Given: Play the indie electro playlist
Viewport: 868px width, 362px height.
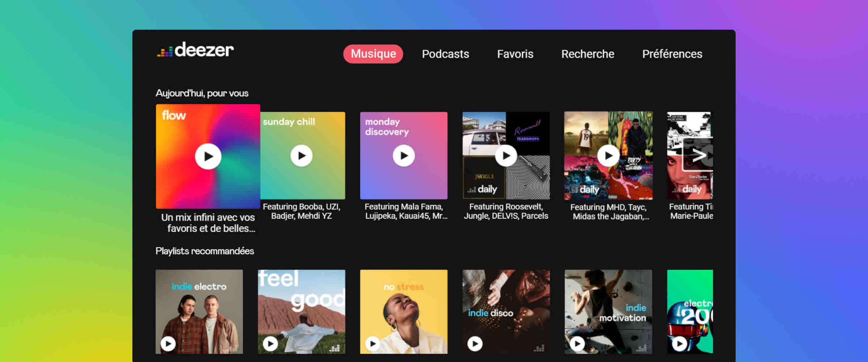Looking at the screenshot, I should click(168, 343).
